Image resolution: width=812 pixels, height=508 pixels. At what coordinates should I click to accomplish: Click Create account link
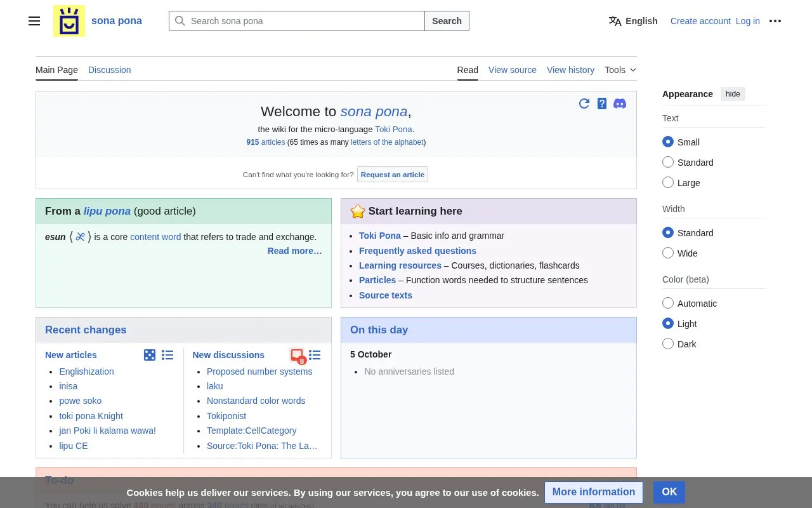[700, 21]
